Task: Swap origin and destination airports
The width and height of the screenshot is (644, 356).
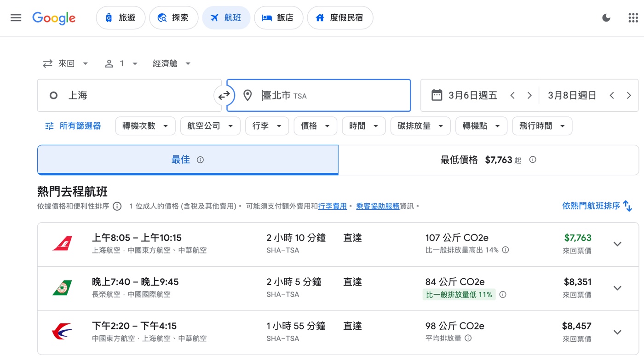Action: 224,95
